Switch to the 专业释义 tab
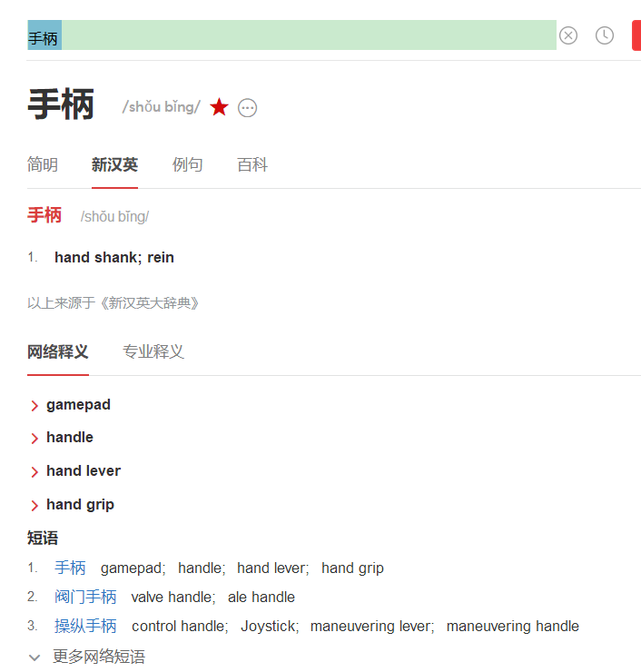The width and height of the screenshot is (641, 672). tap(153, 351)
